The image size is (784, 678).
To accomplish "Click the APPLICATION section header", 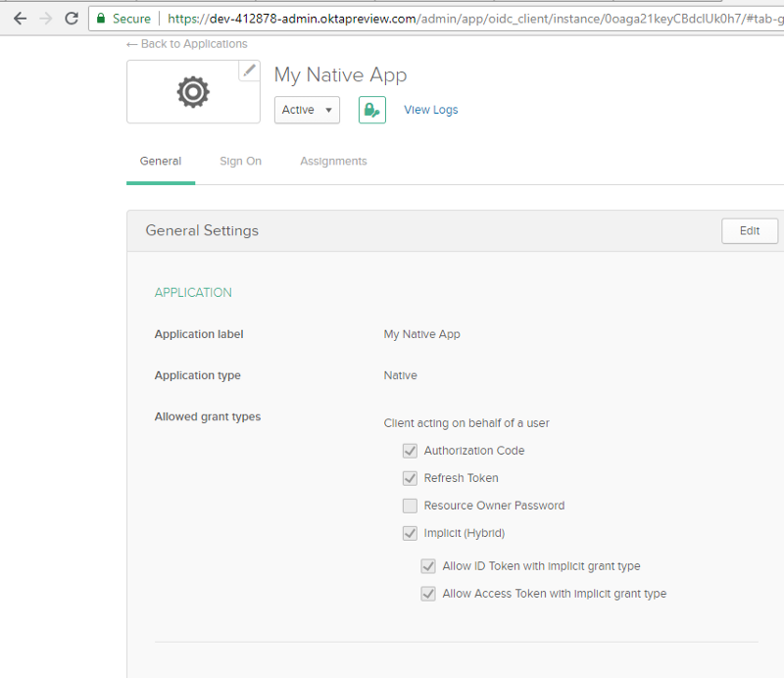I will click(193, 293).
